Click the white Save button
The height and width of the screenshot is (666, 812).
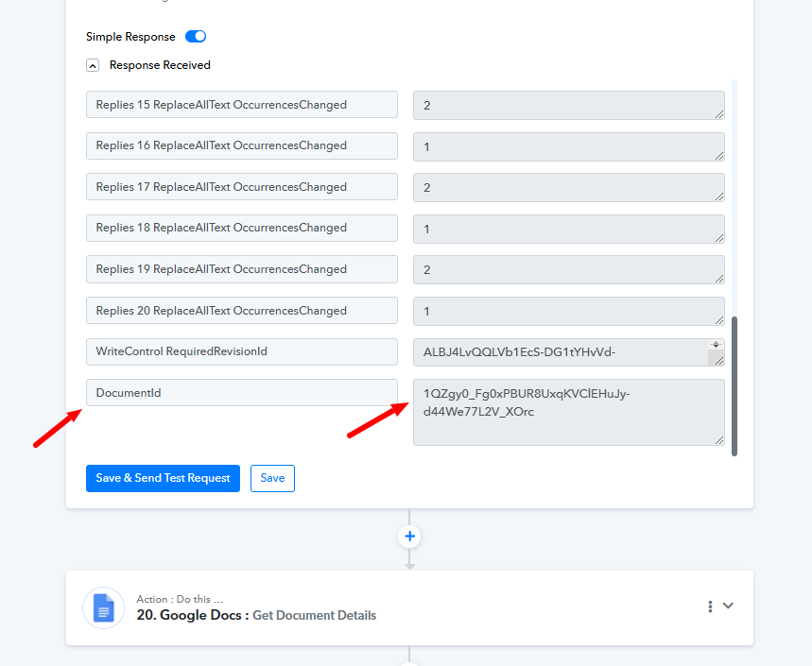click(x=272, y=478)
